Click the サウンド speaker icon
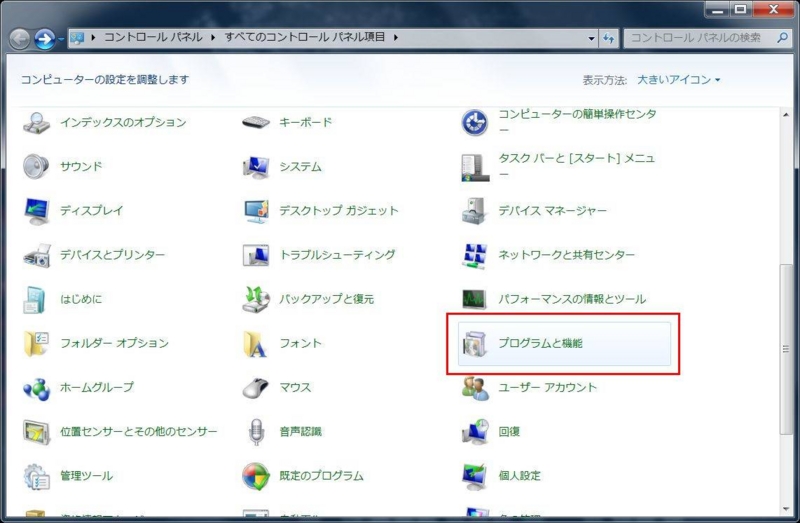 [36, 166]
